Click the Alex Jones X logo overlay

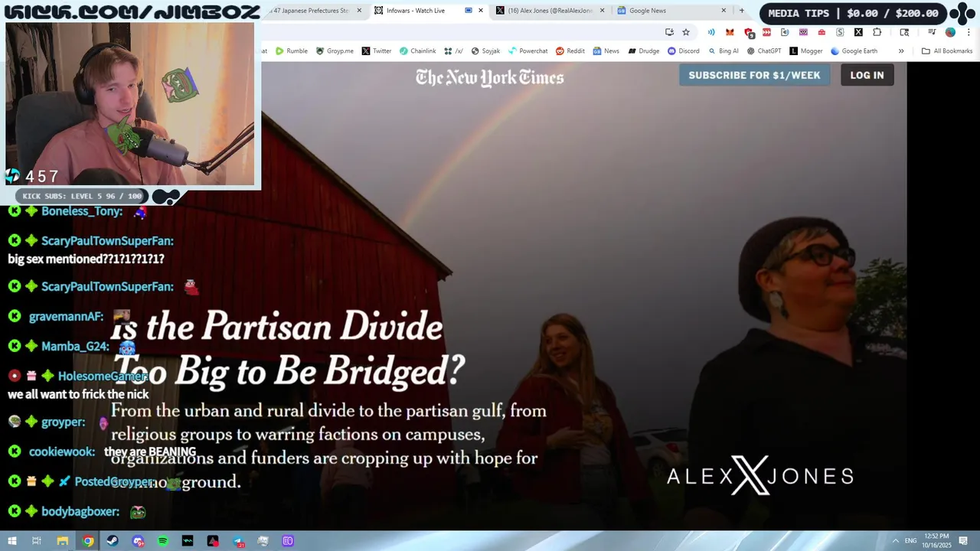tap(759, 475)
